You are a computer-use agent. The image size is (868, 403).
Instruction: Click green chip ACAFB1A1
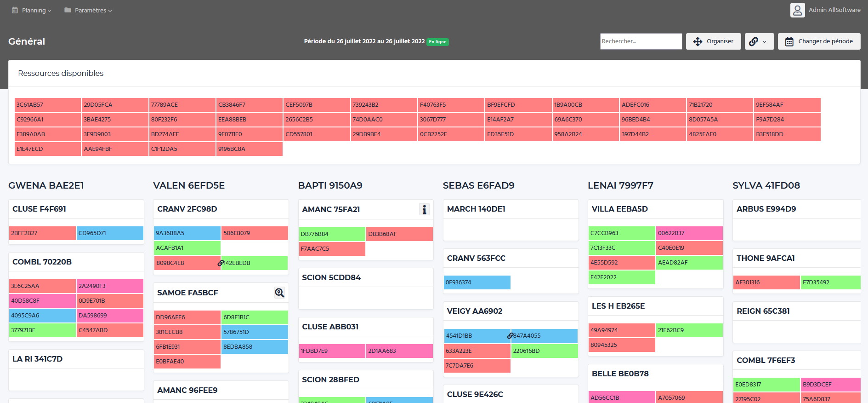pos(187,248)
